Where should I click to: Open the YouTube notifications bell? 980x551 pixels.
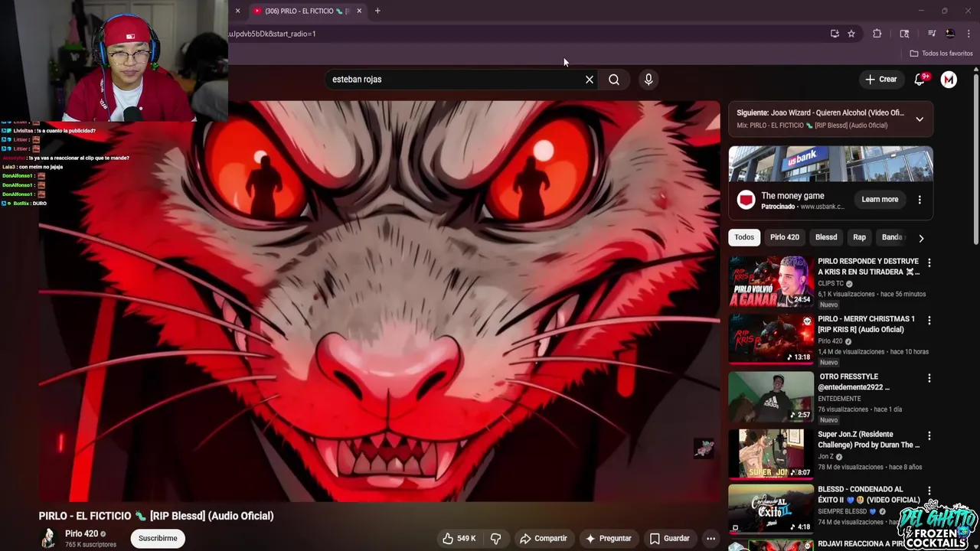[x=920, y=80]
